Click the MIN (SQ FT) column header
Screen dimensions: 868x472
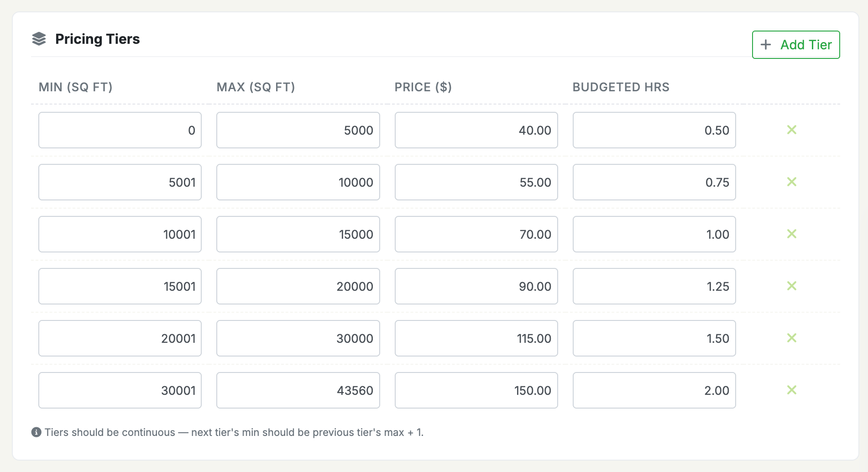tap(76, 87)
